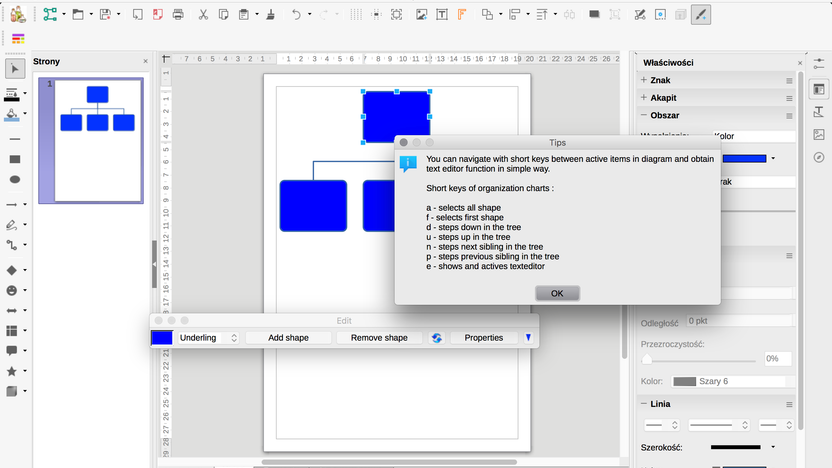Open the Underling style combo box
Viewport: 832px width, 468px height.
[x=208, y=337]
